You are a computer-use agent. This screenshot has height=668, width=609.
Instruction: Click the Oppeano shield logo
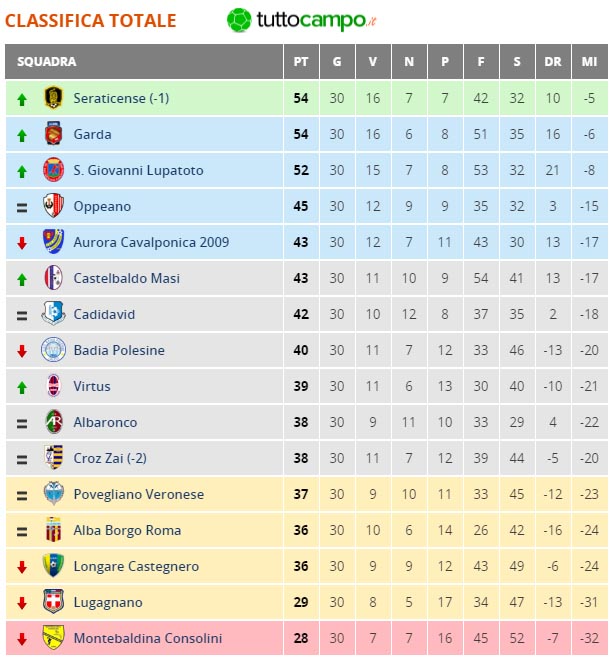point(54,205)
